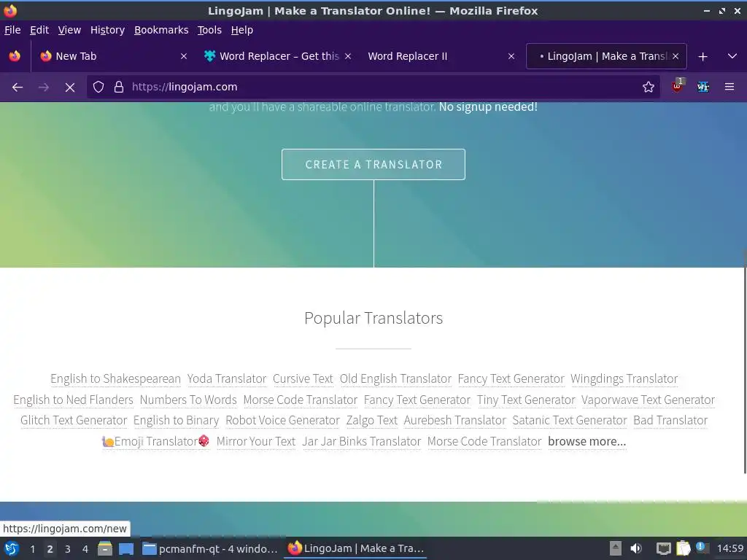The image size is (747, 560).
Task: Close the Word Replacer – Get this tab
Action: [348, 56]
